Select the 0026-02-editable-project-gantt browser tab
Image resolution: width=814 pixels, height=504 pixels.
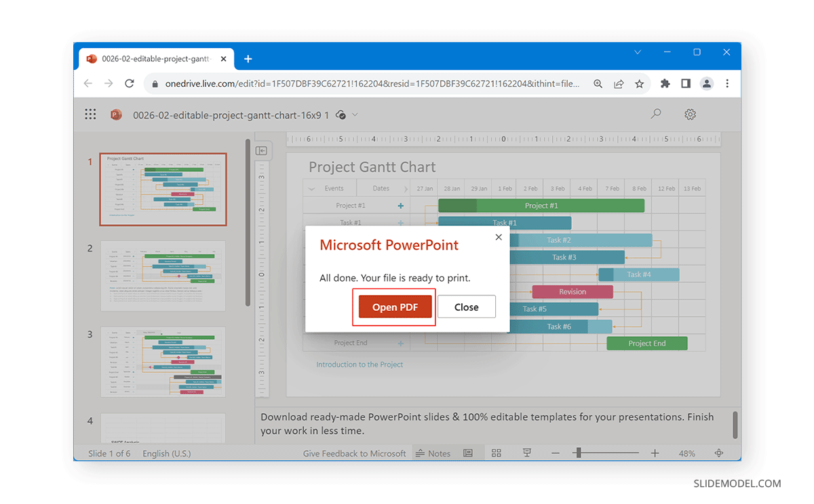156,59
